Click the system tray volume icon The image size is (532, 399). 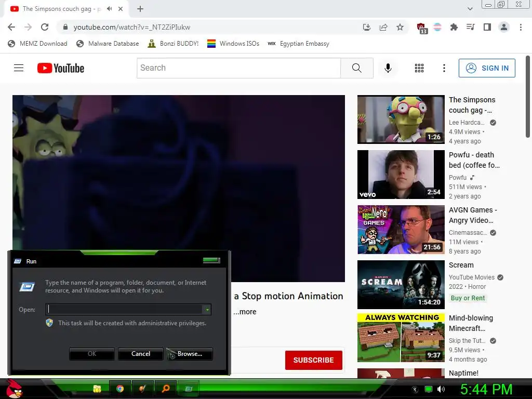(441, 389)
